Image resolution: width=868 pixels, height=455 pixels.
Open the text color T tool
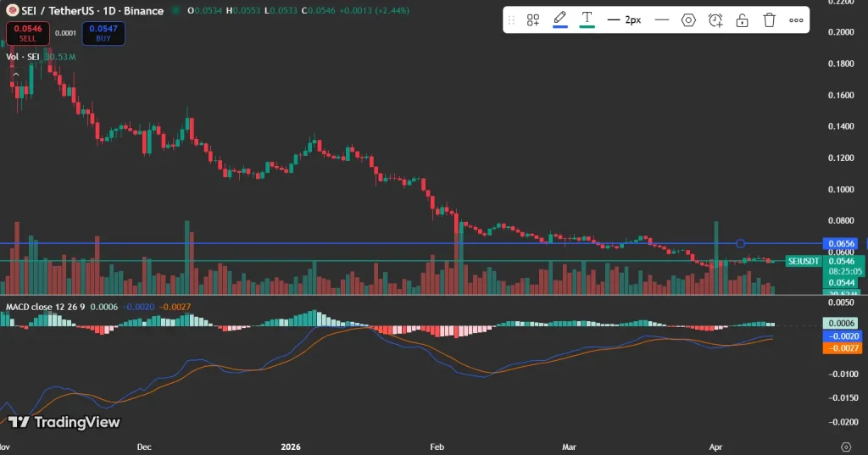click(x=587, y=19)
